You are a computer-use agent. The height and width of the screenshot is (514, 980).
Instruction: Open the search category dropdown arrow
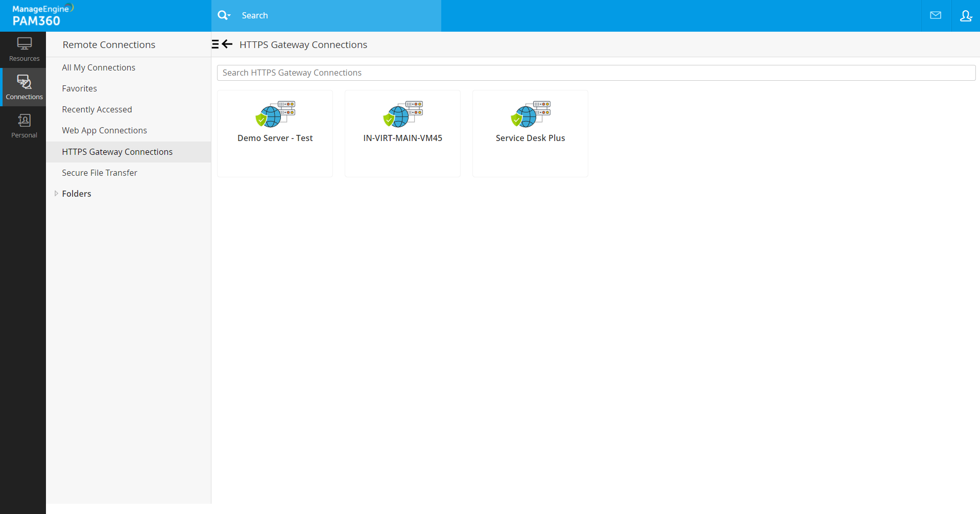[230, 18]
